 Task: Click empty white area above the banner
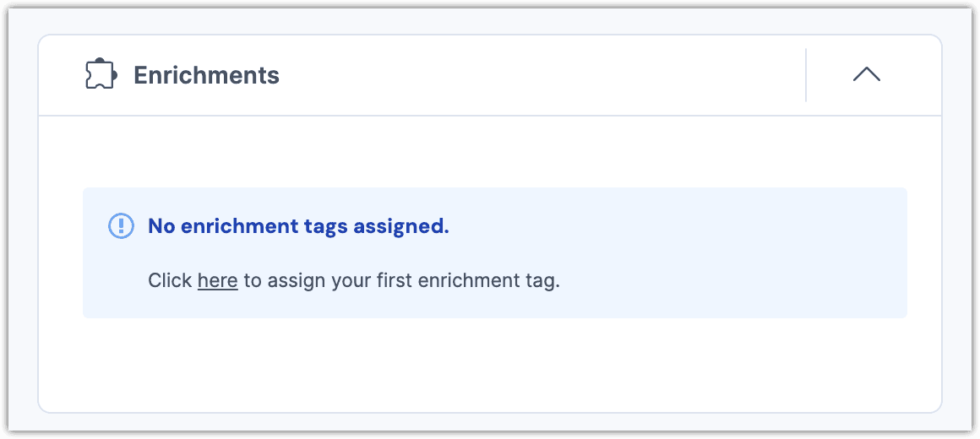click(x=490, y=152)
